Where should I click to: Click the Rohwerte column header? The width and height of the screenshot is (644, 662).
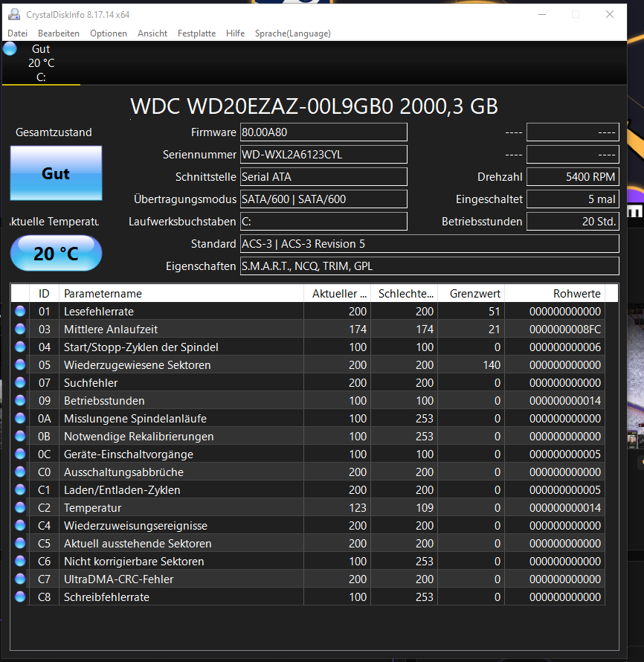(555, 293)
